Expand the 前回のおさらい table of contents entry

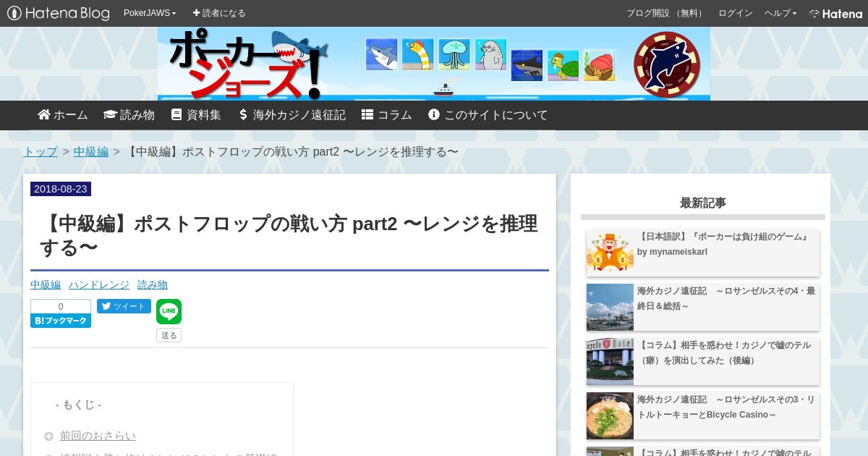(x=48, y=436)
